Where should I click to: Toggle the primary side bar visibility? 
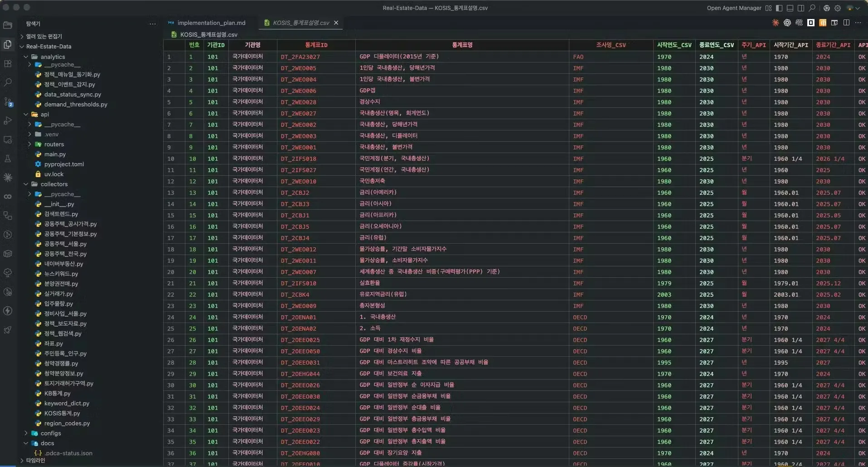tap(779, 8)
